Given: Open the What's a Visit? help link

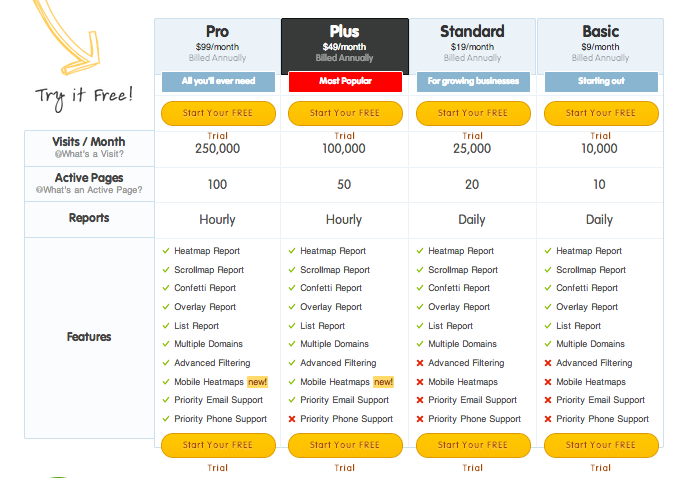Looking at the screenshot, I should point(89,154).
